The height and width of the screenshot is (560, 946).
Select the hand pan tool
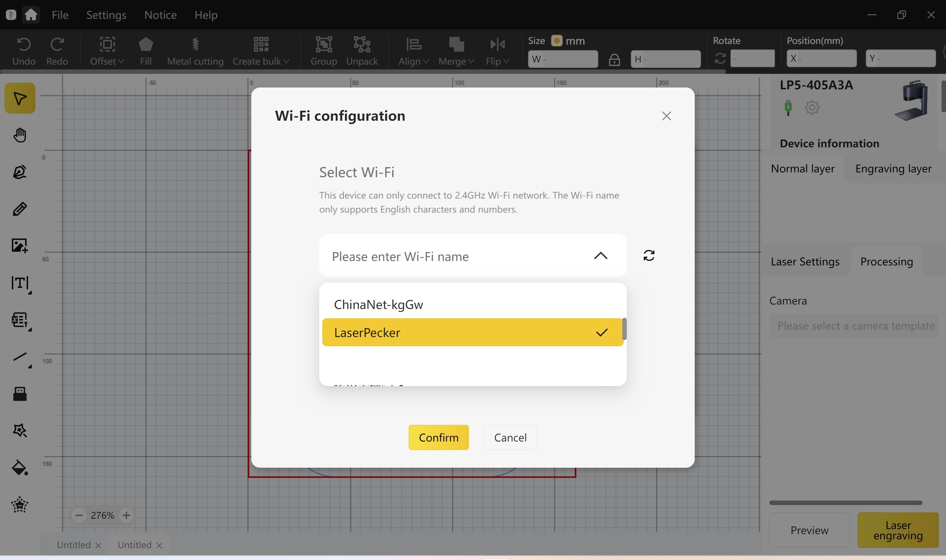[20, 135]
